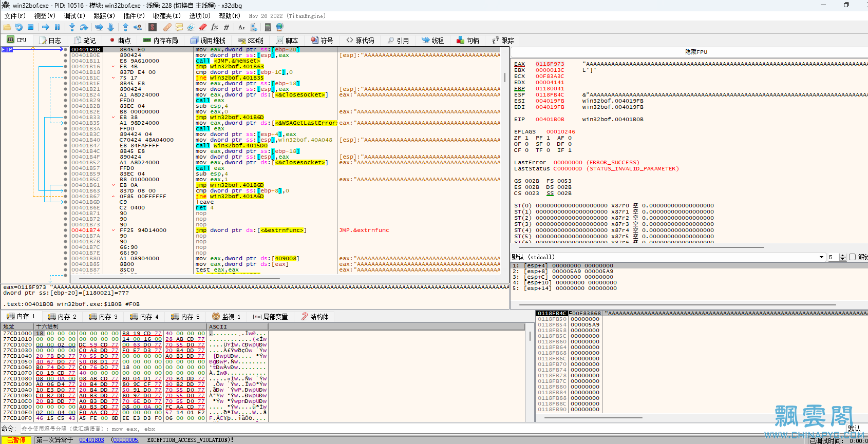Switch to the 引用 references tab
The width and height of the screenshot is (868, 444).
coord(398,40)
